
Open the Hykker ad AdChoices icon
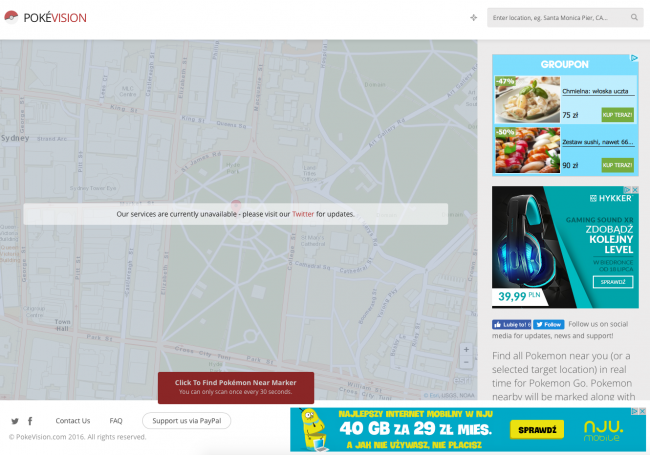coord(627,189)
